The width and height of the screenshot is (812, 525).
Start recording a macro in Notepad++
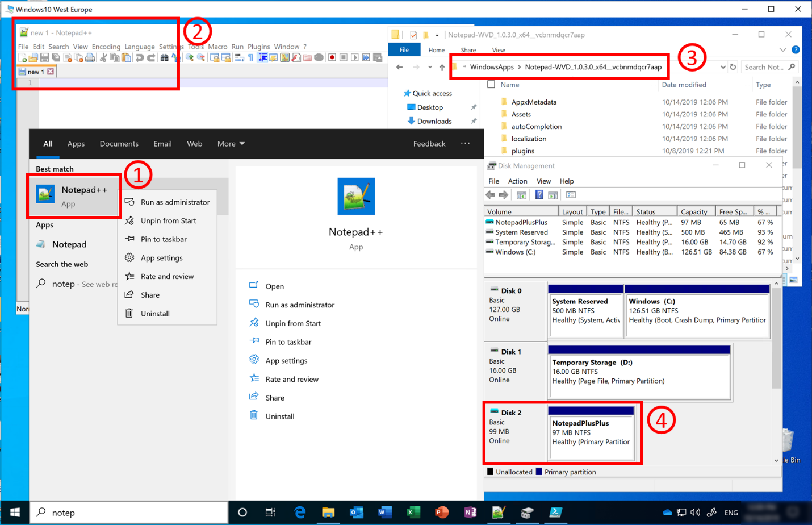333,57
